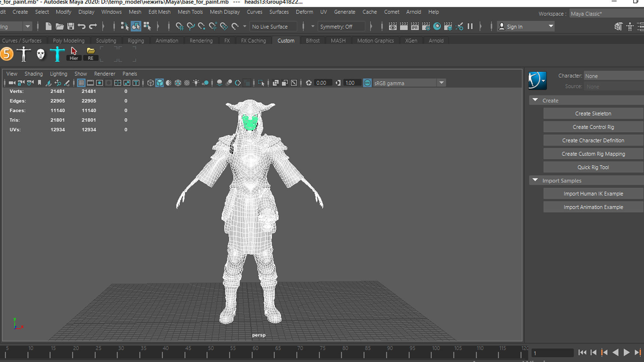Screen dimensions: 644x362
Task: Open Render Settings icon
Action: click(426, 26)
